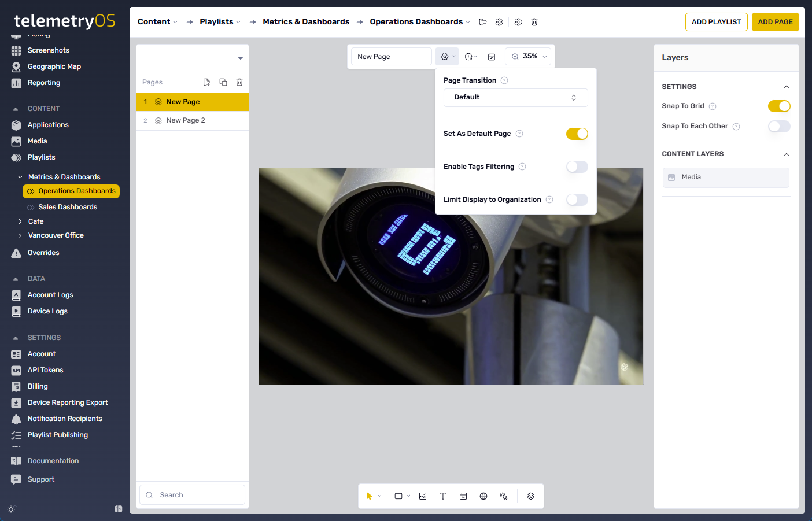This screenshot has width=812, height=521.
Task: Open the Page Transition Default dropdown
Action: point(515,97)
